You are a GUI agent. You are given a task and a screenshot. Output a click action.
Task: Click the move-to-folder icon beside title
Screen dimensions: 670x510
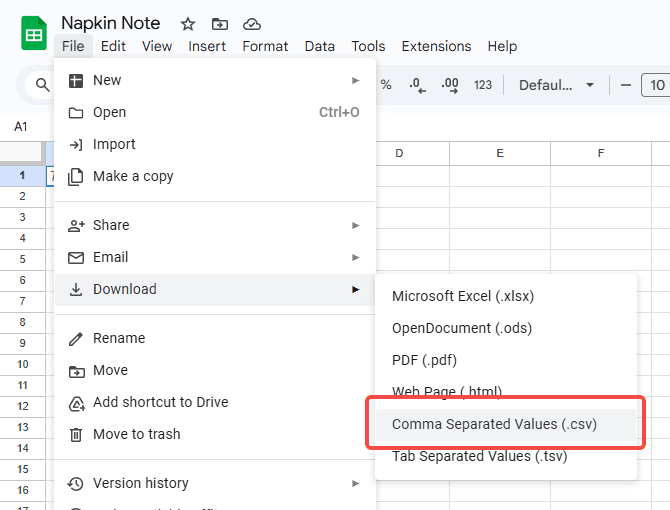[x=220, y=24]
